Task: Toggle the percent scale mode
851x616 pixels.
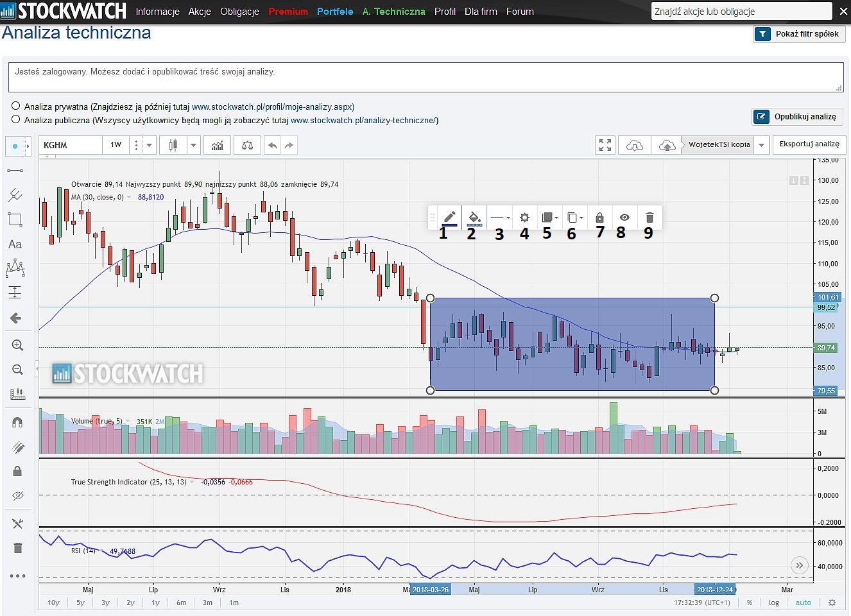Action: [749, 603]
